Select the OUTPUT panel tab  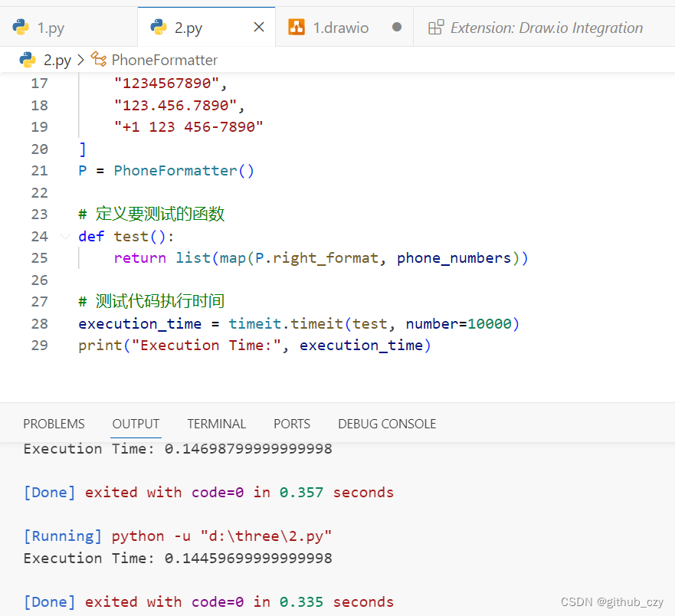point(136,424)
